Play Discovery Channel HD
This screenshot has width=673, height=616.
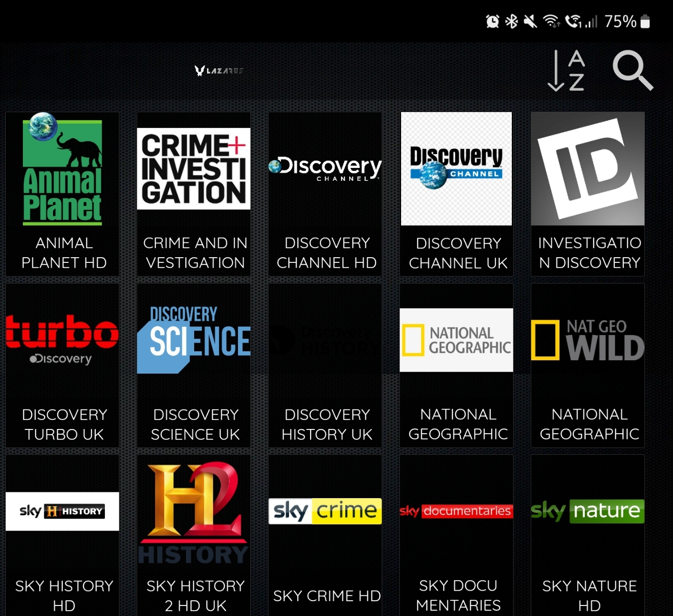click(x=325, y=194)
